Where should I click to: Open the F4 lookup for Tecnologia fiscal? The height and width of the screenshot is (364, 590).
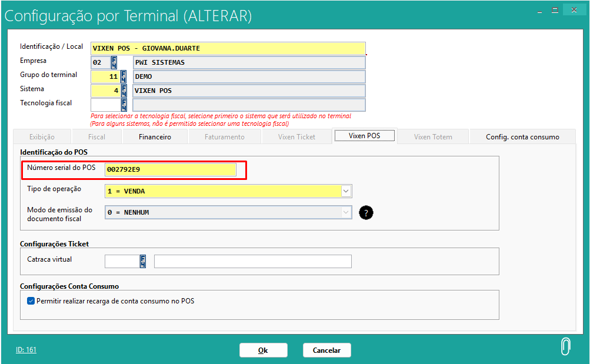click(124, 105)
